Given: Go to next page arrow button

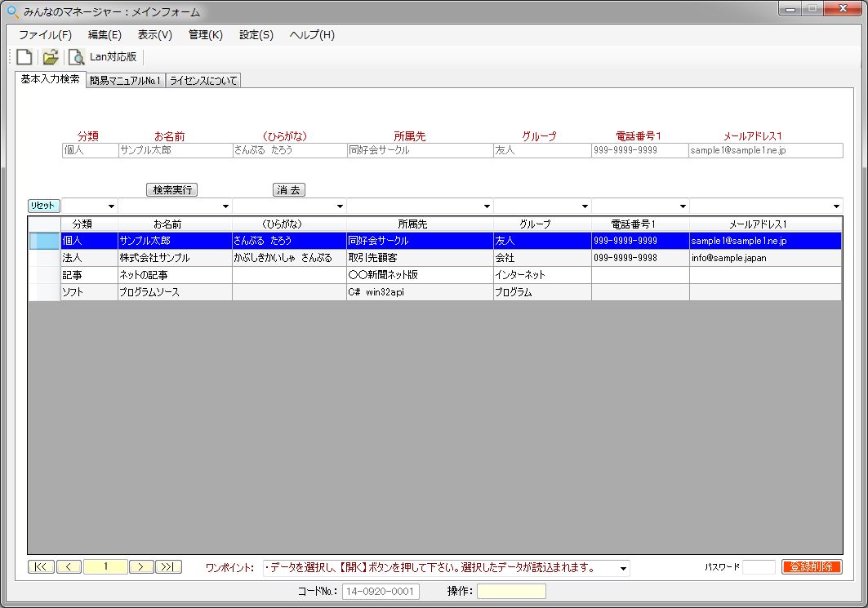Looking at the screenshot, I should 141,567.
